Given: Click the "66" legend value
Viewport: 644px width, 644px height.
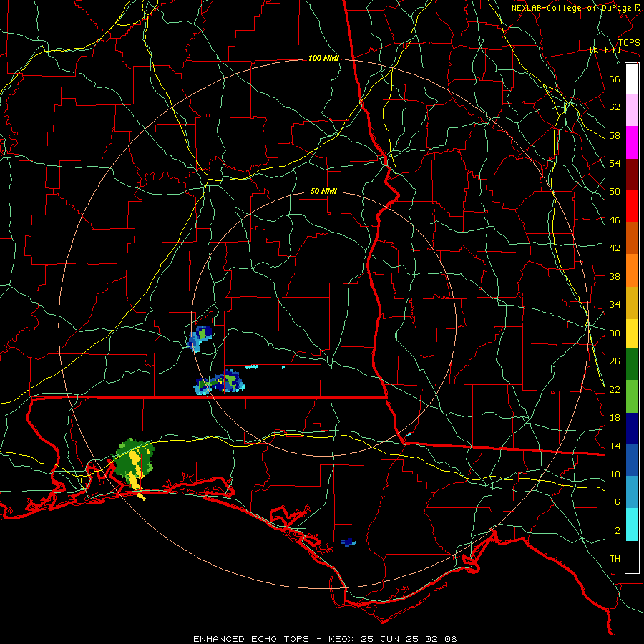Looking at the screenshot, I should pos(615,79).
